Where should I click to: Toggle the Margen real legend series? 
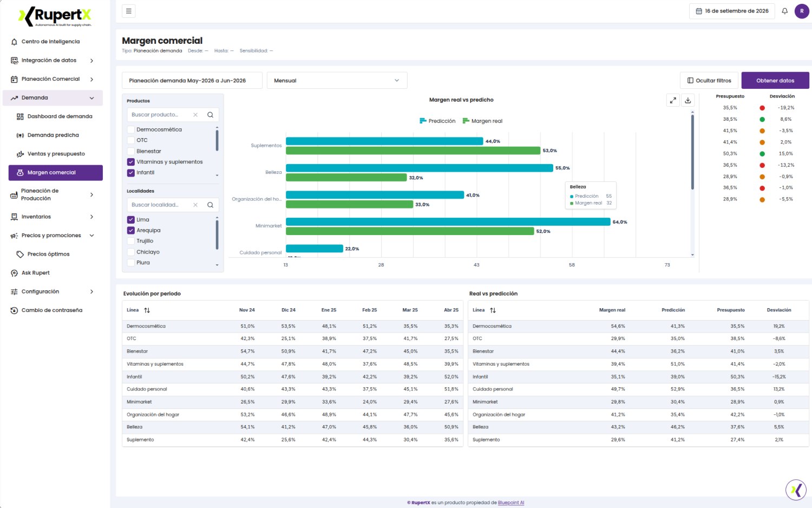[x=482, y=121]
